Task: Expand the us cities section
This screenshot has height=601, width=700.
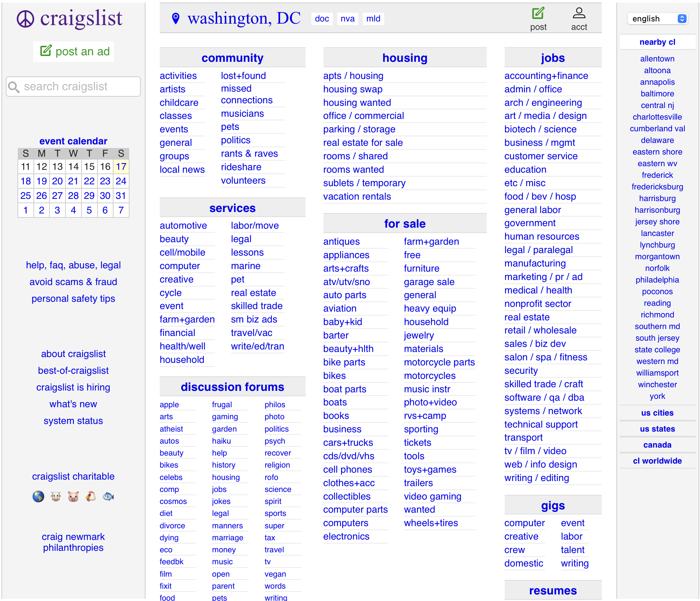Action: (x=657, y=413)
